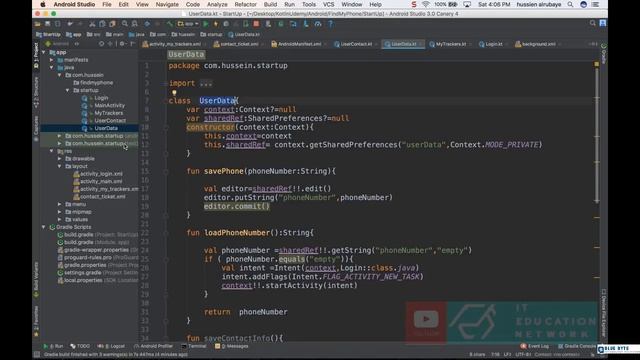
Task: Click the Scroll from Source target icon
Action: pyautogui.click(x=101, y=44)
